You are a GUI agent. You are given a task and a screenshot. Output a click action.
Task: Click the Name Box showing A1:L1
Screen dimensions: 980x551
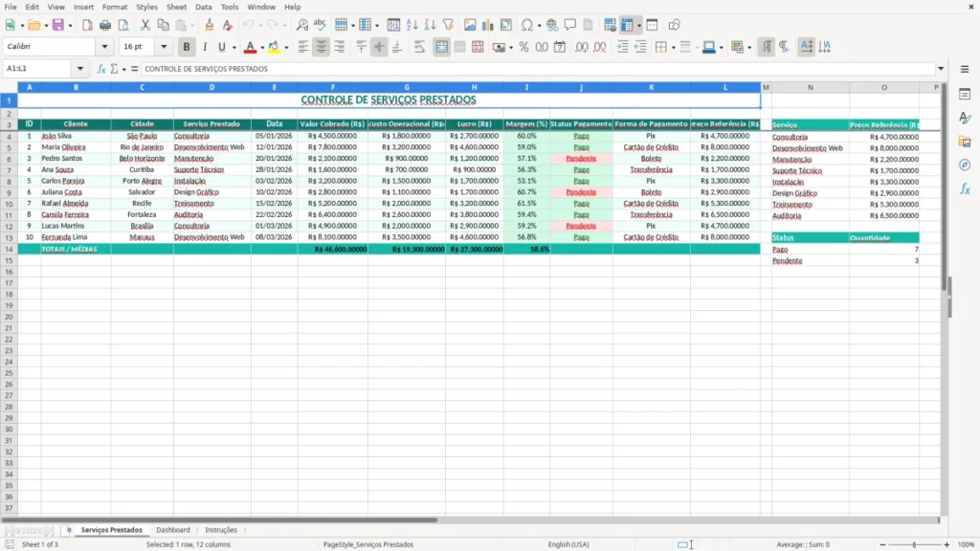point(38,69)
